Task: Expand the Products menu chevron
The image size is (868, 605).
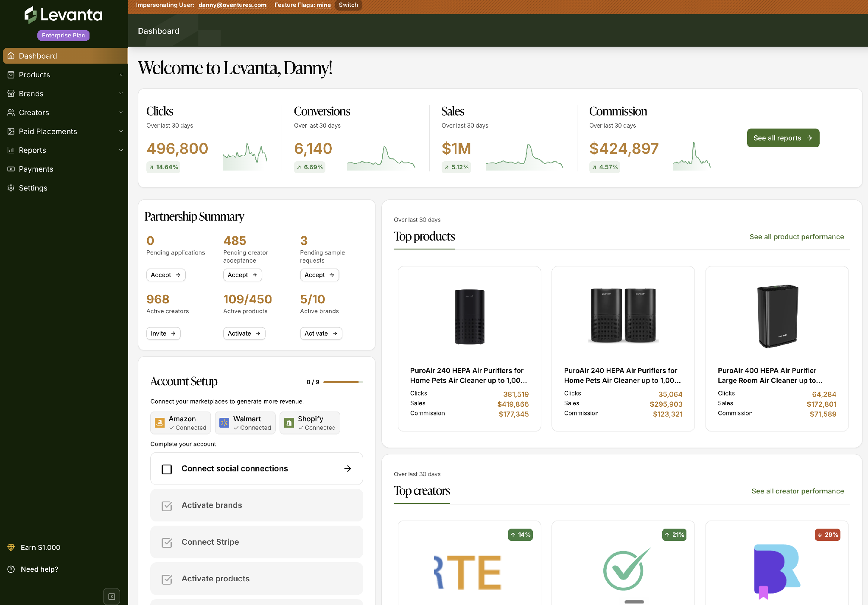Action: (121, 75)
